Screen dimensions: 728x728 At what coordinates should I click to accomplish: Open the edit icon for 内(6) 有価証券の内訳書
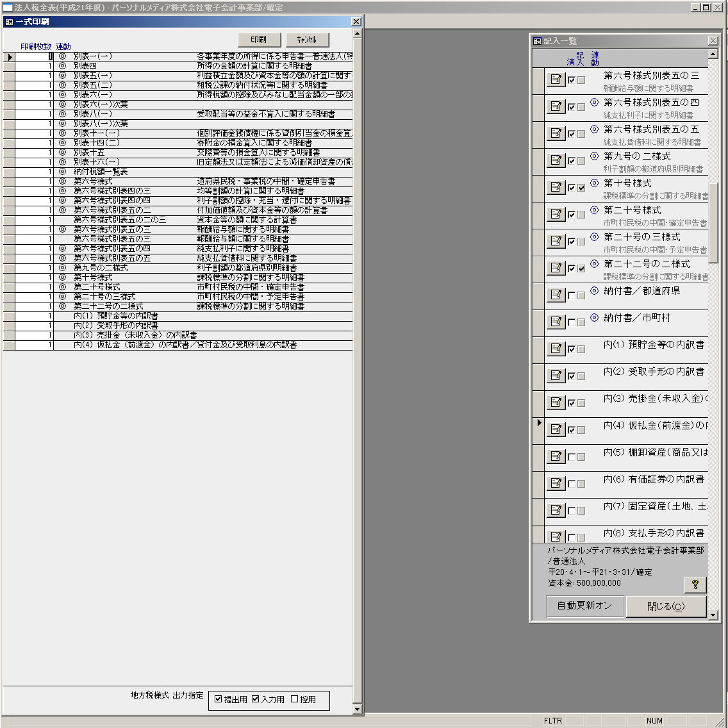coord(556,483)
